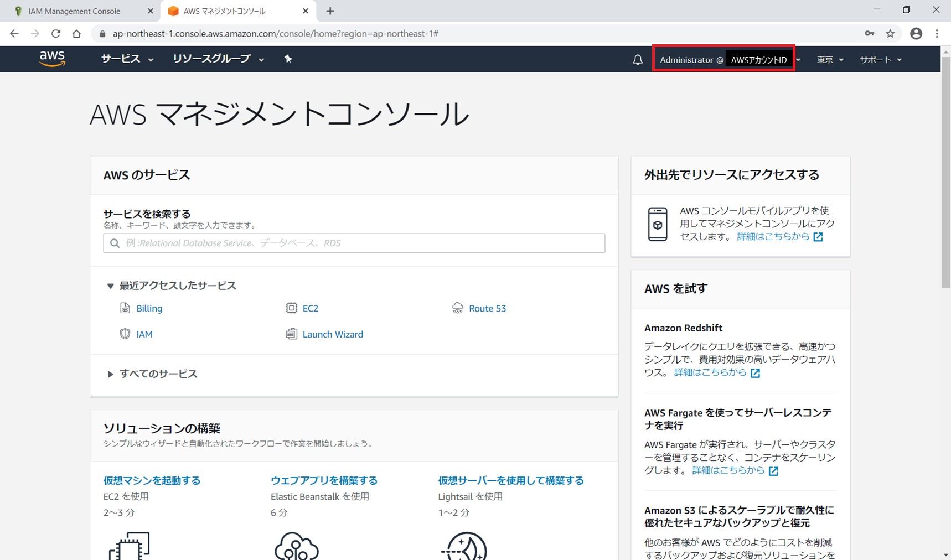Click the mobile app phone icon
The height and width of the screenshot is (560, 951).
click(658, 224)
